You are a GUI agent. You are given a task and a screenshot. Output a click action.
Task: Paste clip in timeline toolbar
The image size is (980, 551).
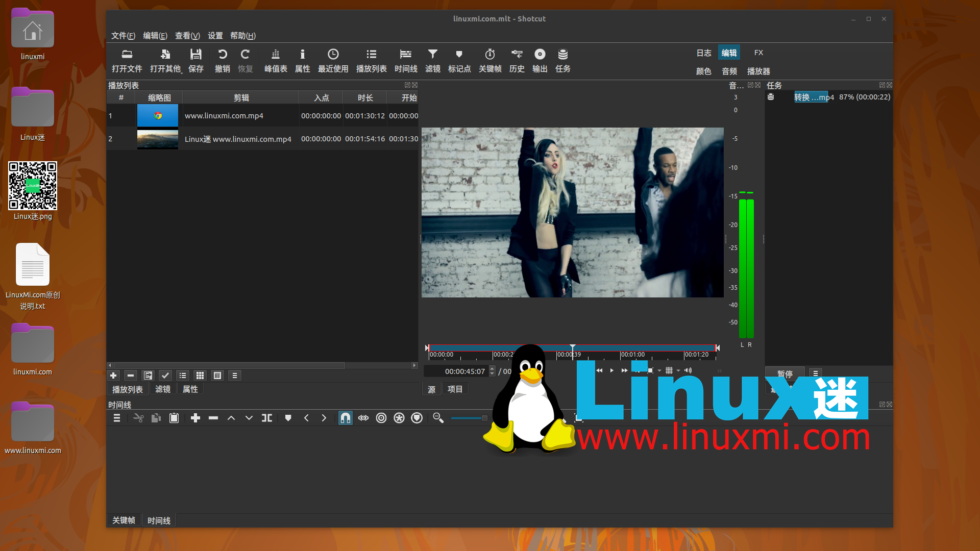click(x=174, y=418)
